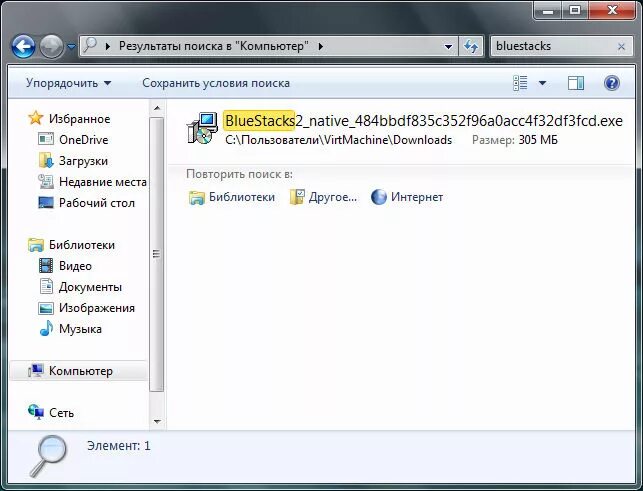This screenshot has height=491, width=643.
Task: Open Загрузки folder
Action: click(83, 161)
